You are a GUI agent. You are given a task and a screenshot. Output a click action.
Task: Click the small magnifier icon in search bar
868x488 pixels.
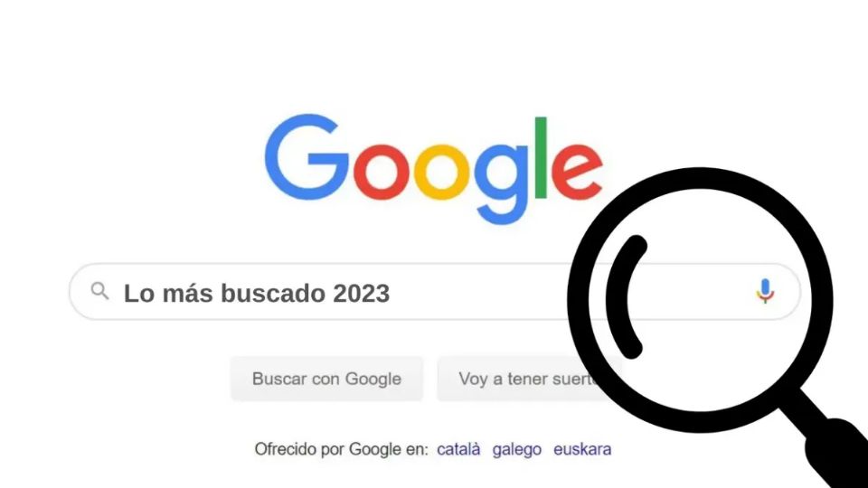click(x=99, y=290)
